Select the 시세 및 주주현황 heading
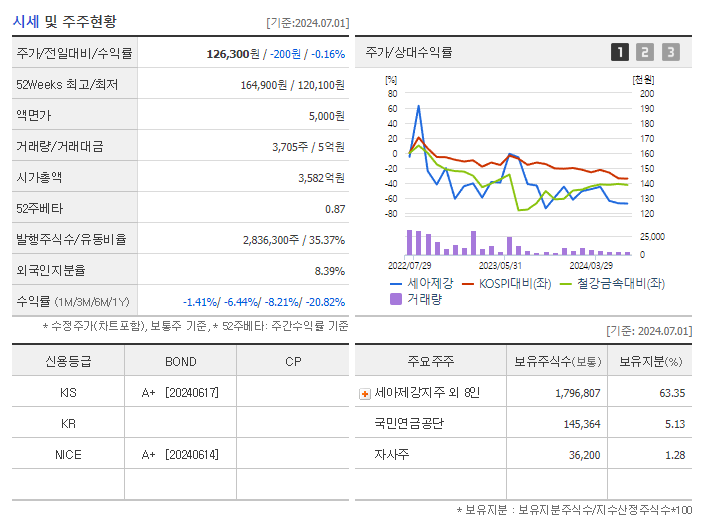This screenshot has width=702, height=525. [64, 21]
